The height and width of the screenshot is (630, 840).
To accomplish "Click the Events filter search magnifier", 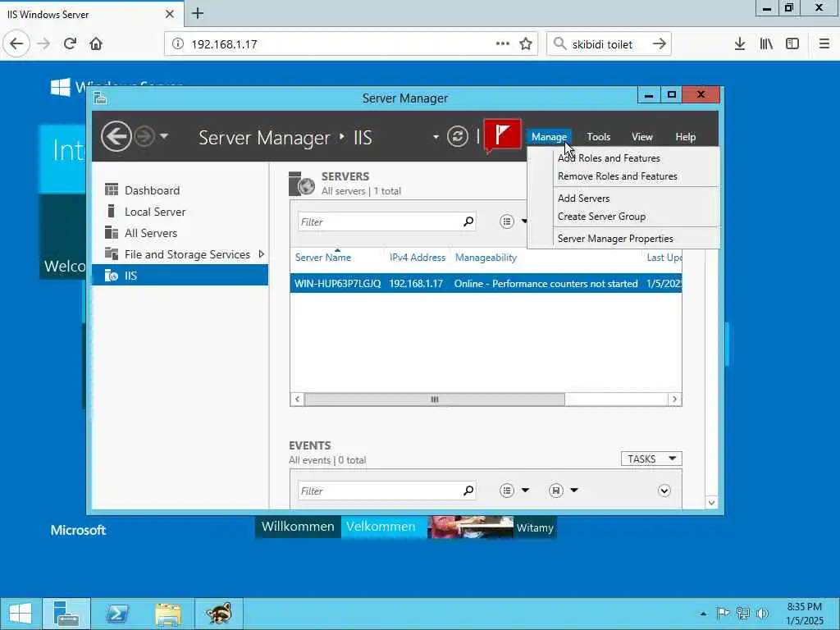I will [x=468, y=491].
